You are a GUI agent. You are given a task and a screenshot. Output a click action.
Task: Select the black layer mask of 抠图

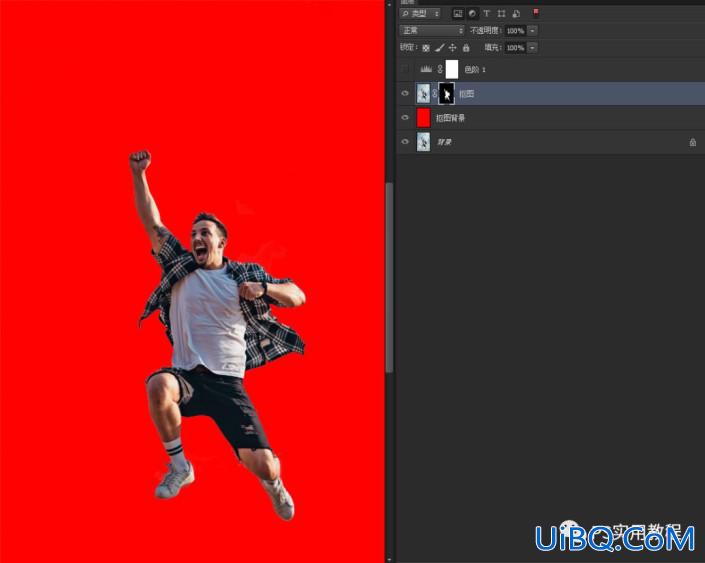pyautogui.click(x=446, y=94)
